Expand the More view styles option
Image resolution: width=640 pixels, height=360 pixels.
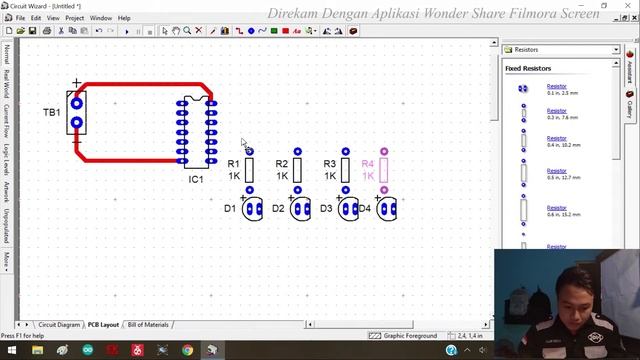pos(7,261)
